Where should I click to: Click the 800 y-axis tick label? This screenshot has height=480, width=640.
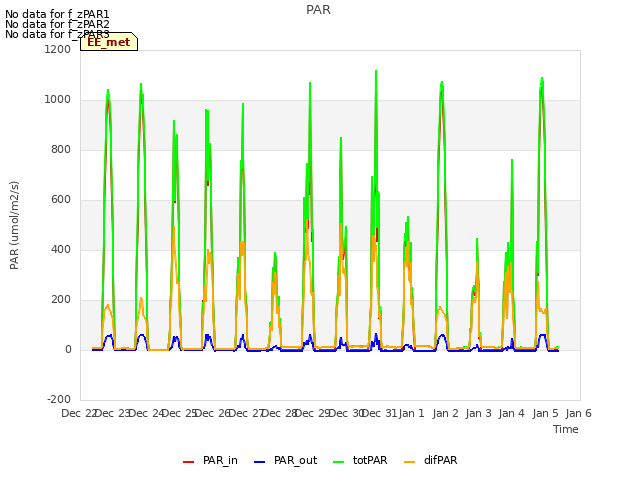[61, 149]
